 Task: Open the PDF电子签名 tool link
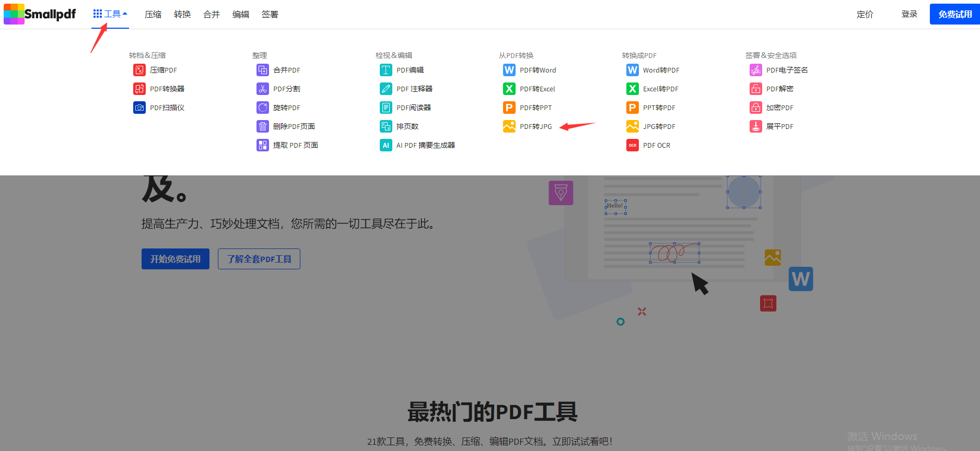[x=787, y=70]
